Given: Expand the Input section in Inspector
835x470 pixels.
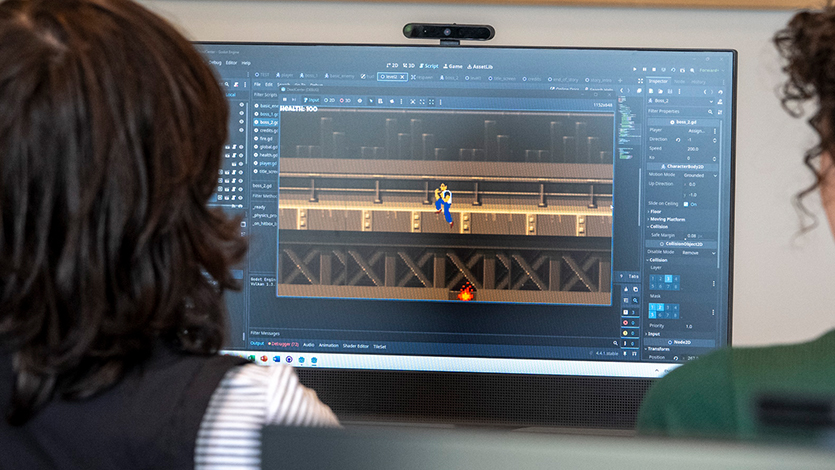Looking at the screenshot, I should [653, 334].
